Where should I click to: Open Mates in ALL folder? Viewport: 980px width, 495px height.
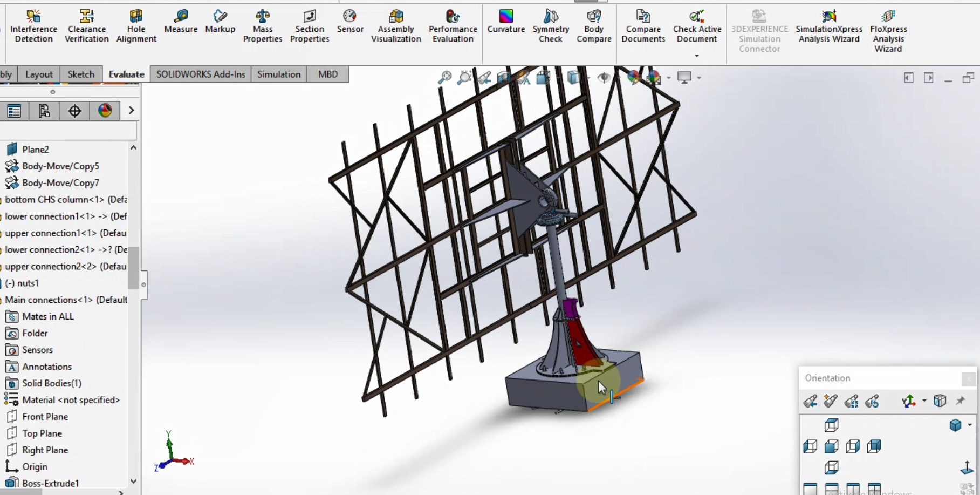47,316
